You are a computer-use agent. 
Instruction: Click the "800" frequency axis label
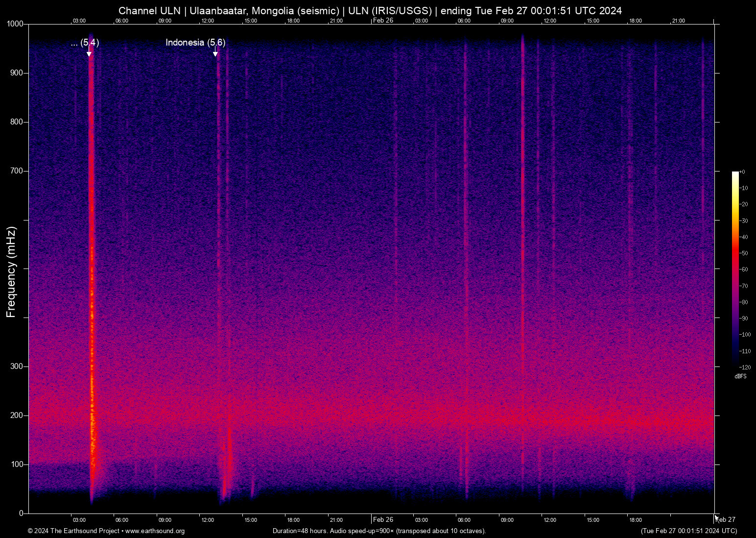tap(17, 122)
